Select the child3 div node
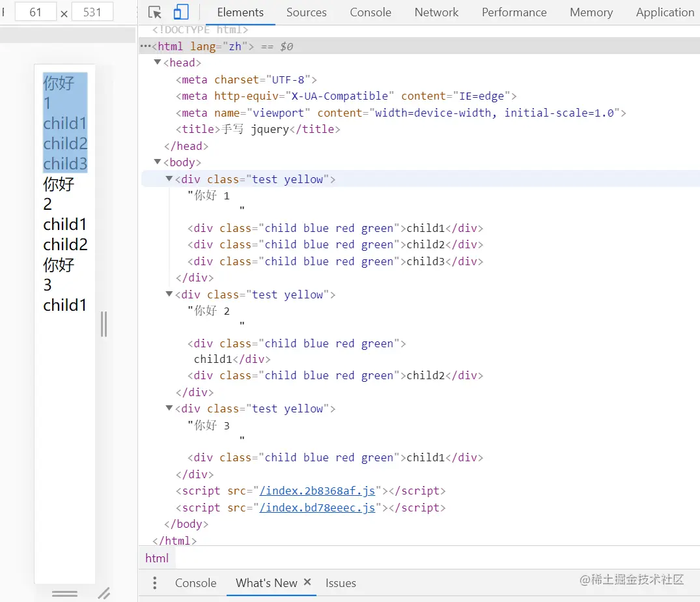 click(x=335, y=261)
